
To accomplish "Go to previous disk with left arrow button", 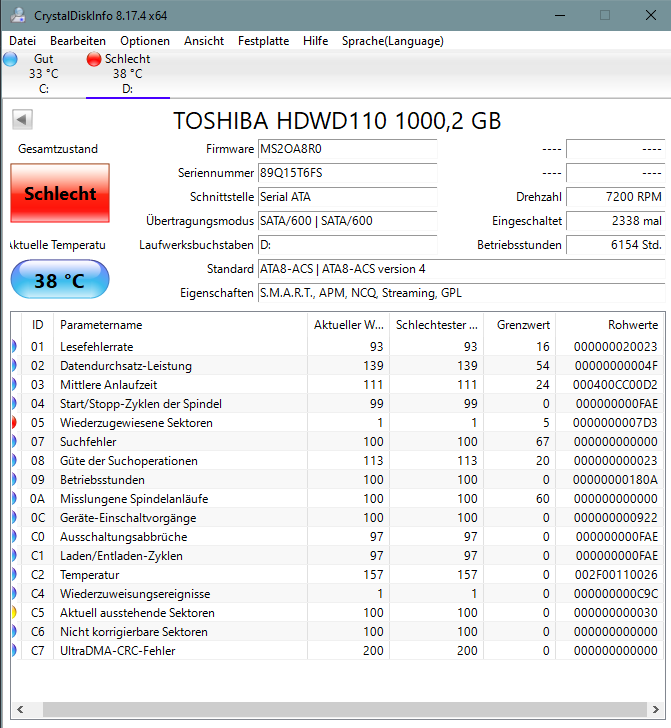I will coord(22,120).
